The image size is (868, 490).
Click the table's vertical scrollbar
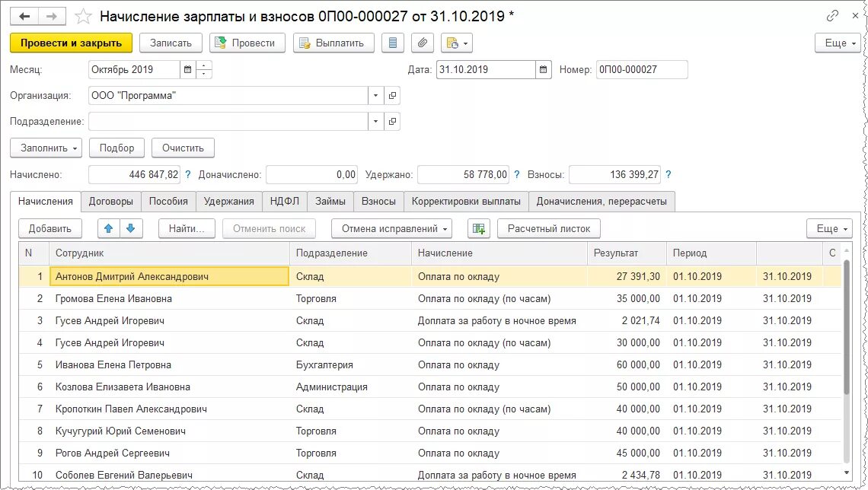pyautogui.click(x=846, y=326)
